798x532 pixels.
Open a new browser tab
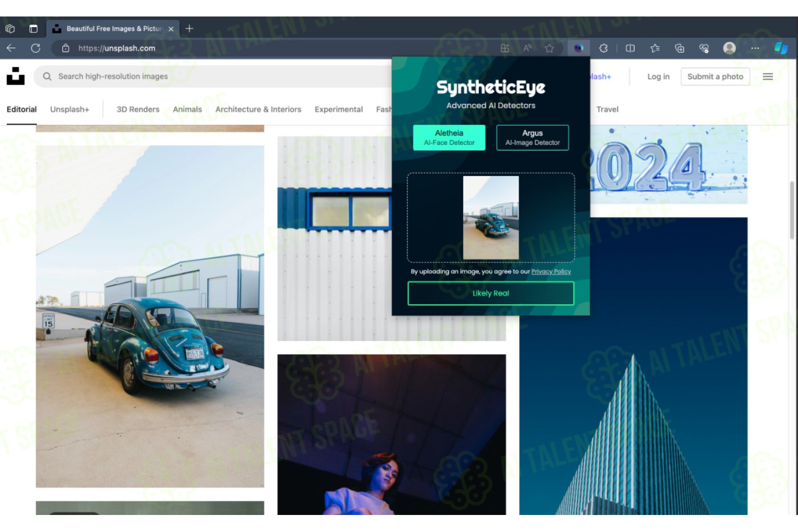click(x=189, y=29)
